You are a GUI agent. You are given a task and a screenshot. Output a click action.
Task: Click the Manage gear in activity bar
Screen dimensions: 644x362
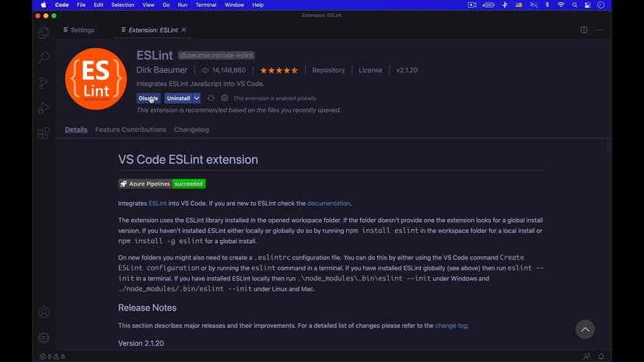coord(44,337)
